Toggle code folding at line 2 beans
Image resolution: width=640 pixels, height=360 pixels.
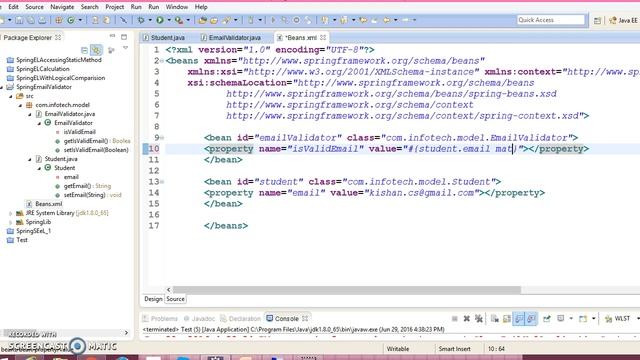(162, 61)
